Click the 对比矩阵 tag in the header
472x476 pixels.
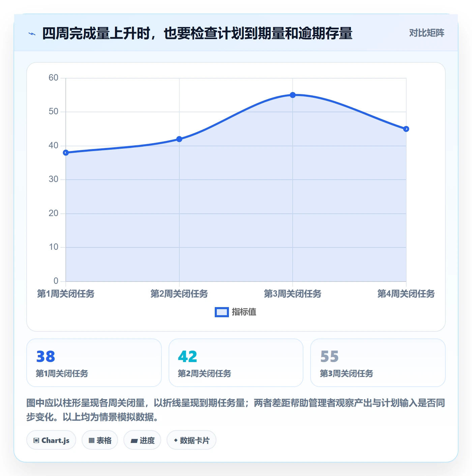click(426, 33)
